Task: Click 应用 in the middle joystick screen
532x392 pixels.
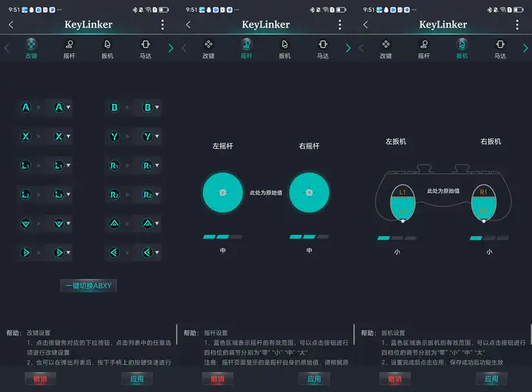Action: [x=314, y=379]
